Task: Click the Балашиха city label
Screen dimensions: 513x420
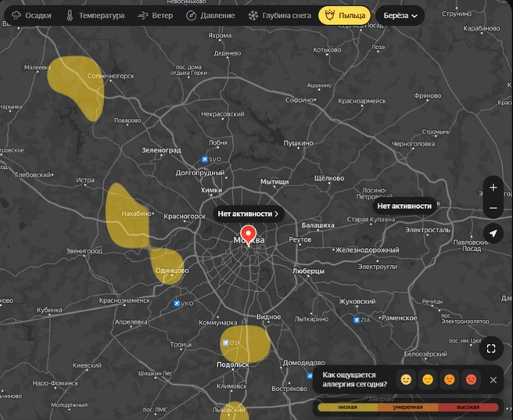Action: click(318, 225)
